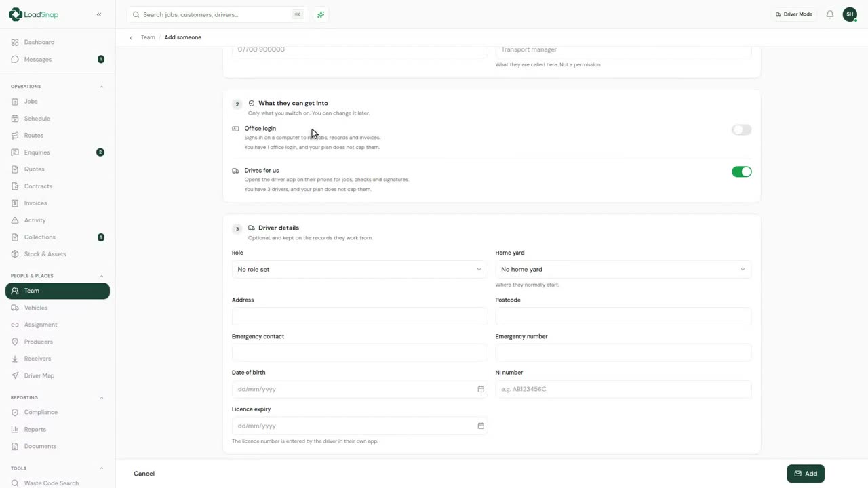Open Schedule in the sidebar

point(58,119)
